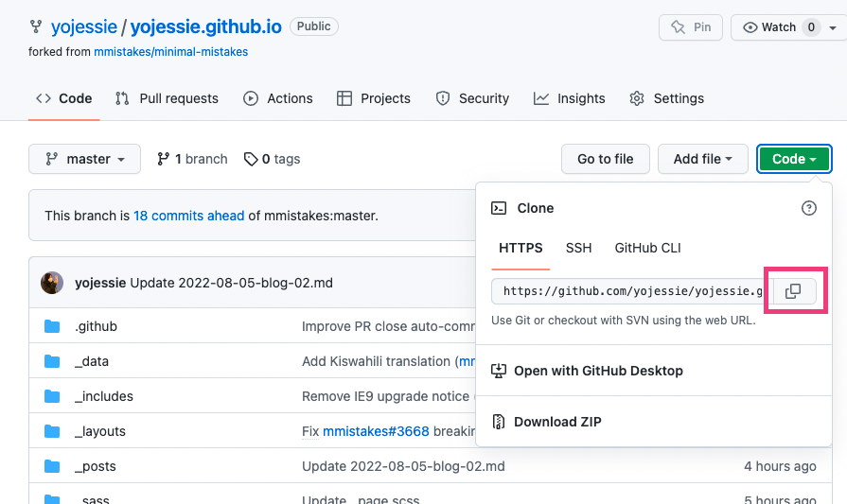Open latest commit message in commit header
This screenshot has height=504, width=847.
click(x=231, y=283)
